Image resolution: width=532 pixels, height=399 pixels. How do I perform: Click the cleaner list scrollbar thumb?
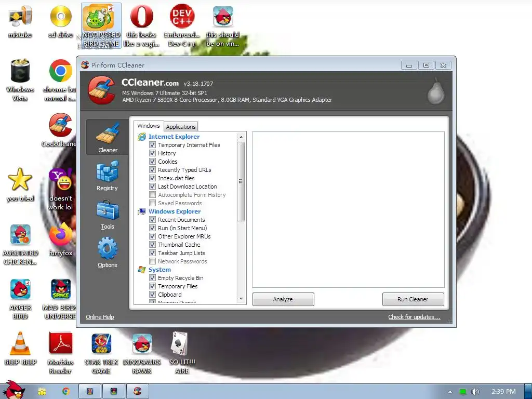coord(241,181)
